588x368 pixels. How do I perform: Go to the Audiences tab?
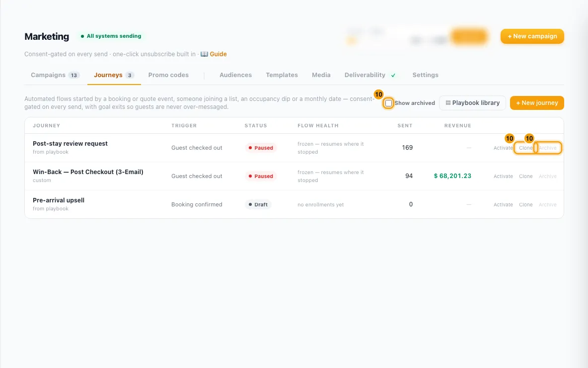click(235, 75)
